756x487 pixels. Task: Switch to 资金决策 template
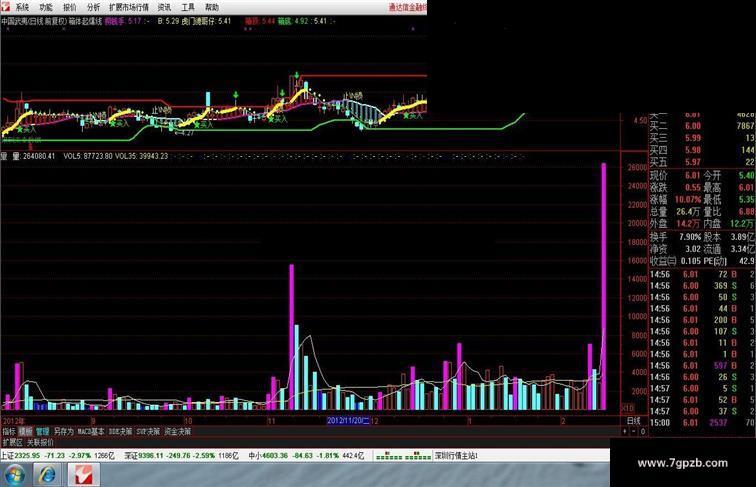(178, 432)
